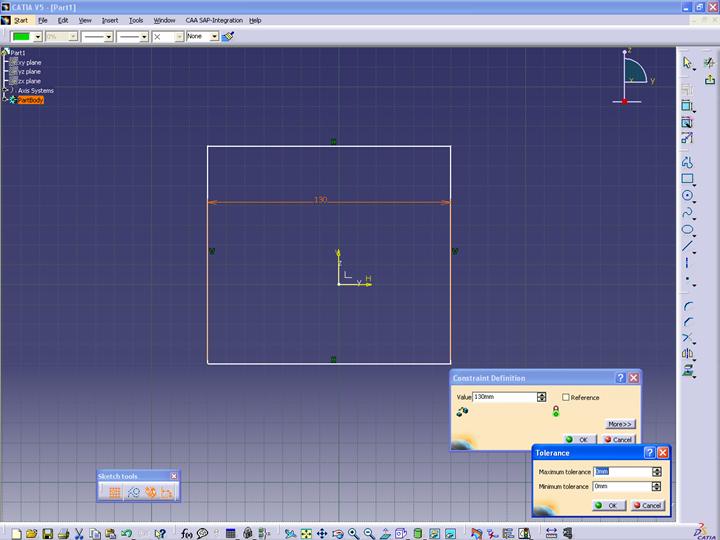Click the What's This help icon

(x=160, y=534)
